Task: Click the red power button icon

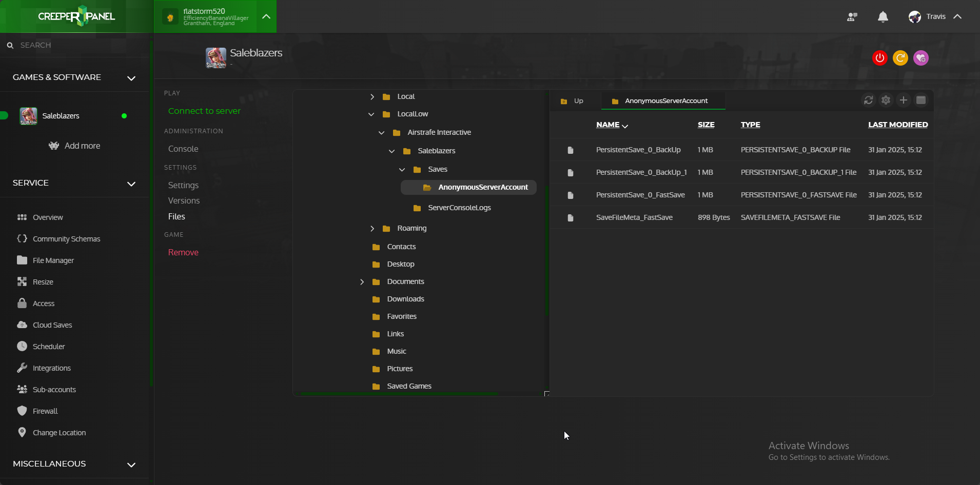Action: 880,58
